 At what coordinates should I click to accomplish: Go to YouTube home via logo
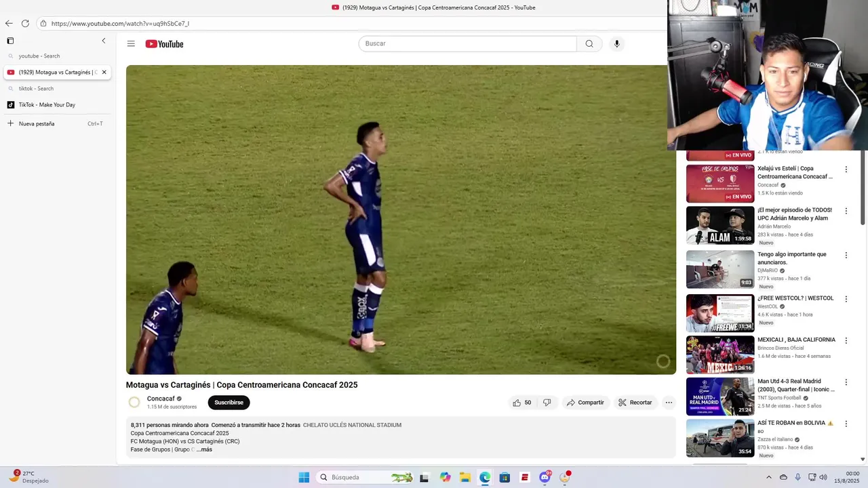coord(164,43)
